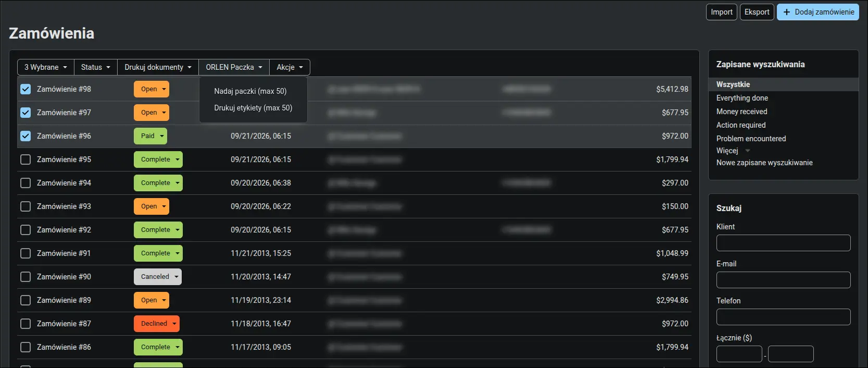The height and width of the screenshot is (368, 868).
Task: Open the Money received saved search
Action: (x=741, y=112)
